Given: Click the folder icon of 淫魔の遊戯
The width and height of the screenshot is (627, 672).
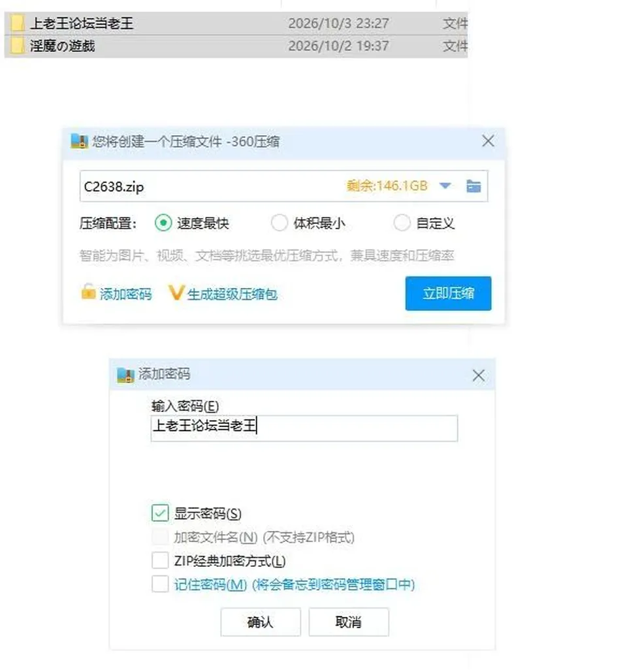Looking at the screenshot, I should coord(17,46).
